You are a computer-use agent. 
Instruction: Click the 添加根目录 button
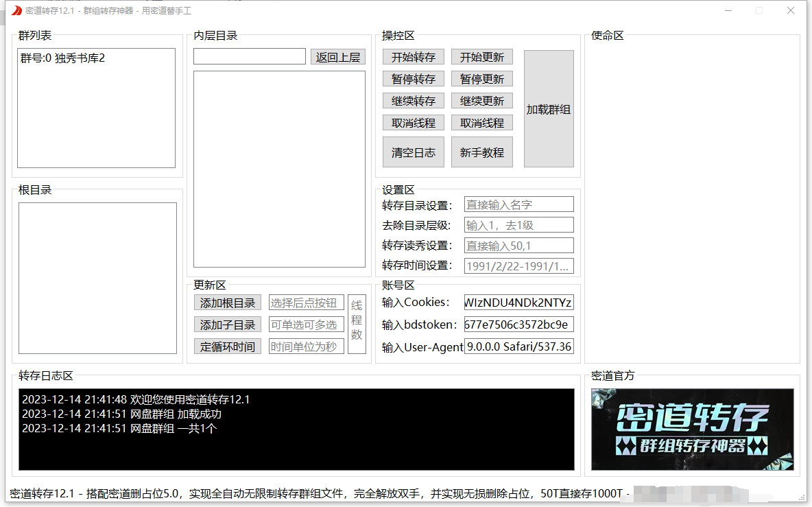tap(227, 303)
